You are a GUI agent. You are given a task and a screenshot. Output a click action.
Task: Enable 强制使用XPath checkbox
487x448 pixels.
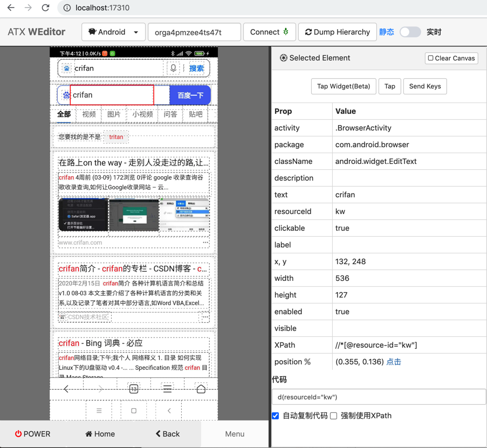(x=334, y=416)
